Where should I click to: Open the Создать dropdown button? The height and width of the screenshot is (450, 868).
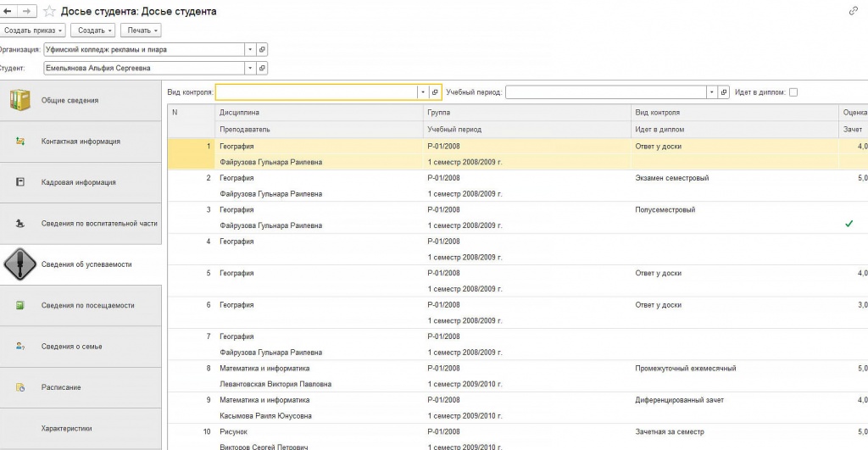(x=93, y=31)
